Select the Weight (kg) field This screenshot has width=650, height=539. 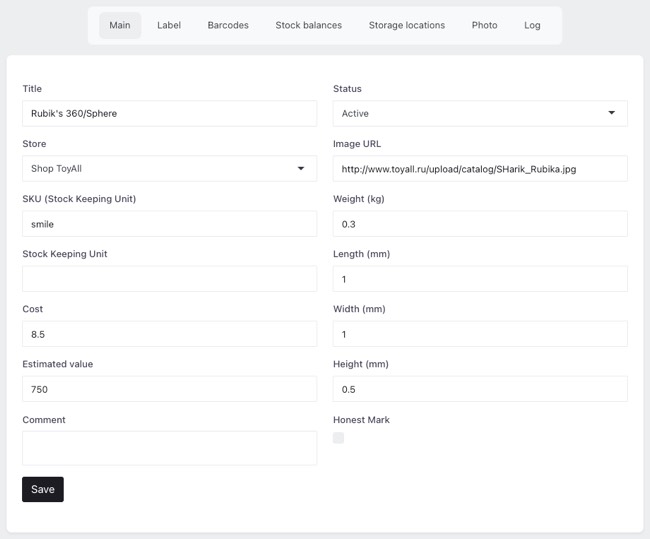480,224
